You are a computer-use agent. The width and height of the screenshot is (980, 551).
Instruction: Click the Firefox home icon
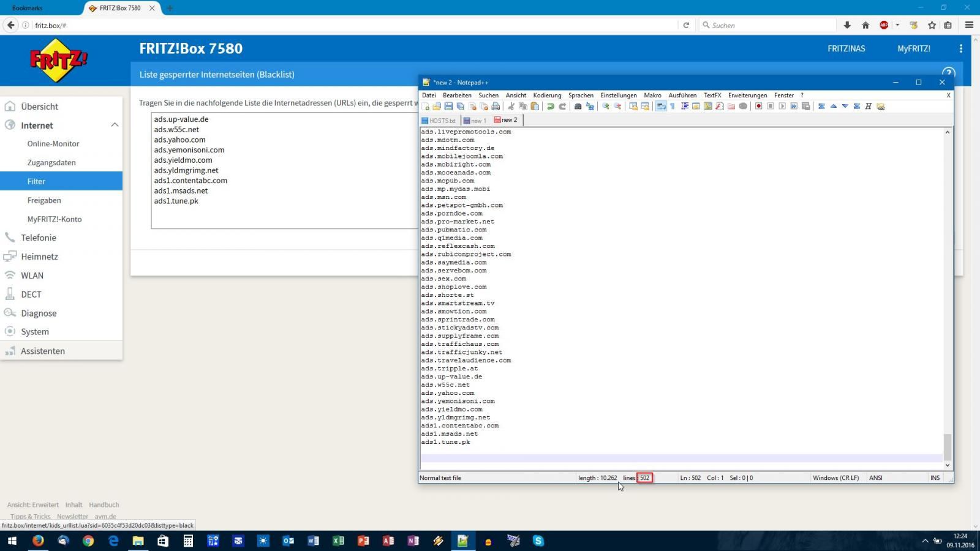tap(865, 25)
